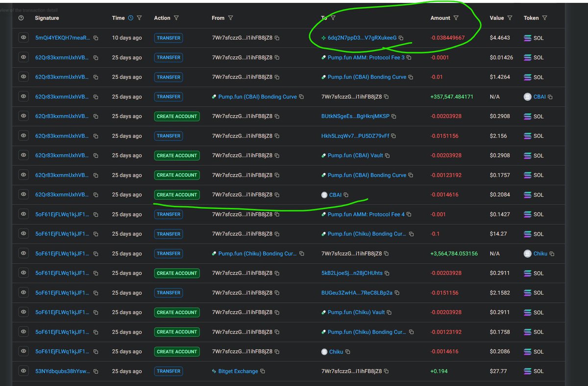Screen dimensions: 588x386
Task: Open Bitget Exchange account link
Action: 238,371
